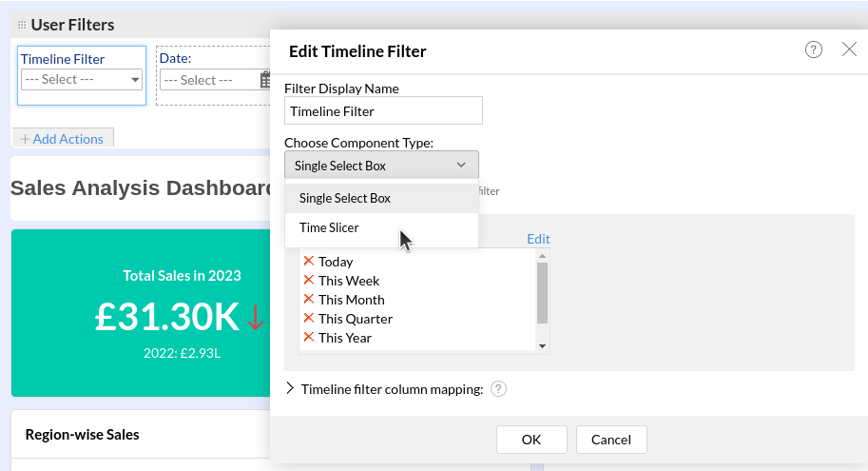This screenshot has height=471, width=868.
Task: Remove the This Year timeline option
Action: pyautogui.click(x=309, y=337)
